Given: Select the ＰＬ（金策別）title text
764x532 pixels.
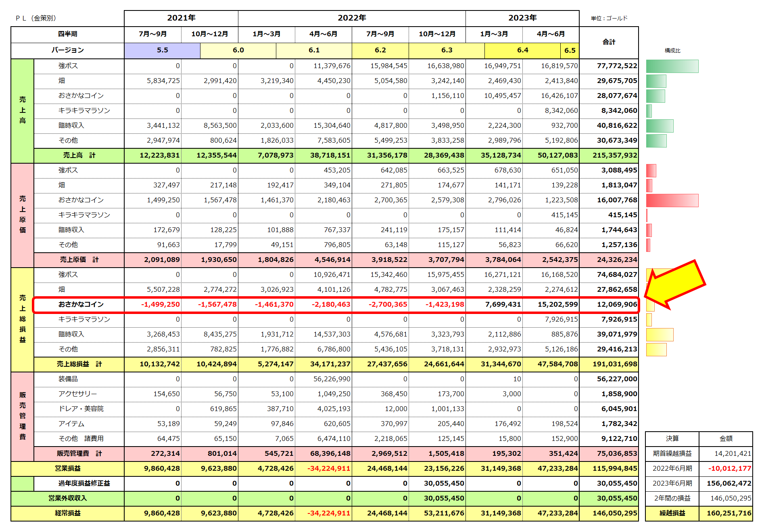Looking at the screenshot, I should [x=36, y=18].
